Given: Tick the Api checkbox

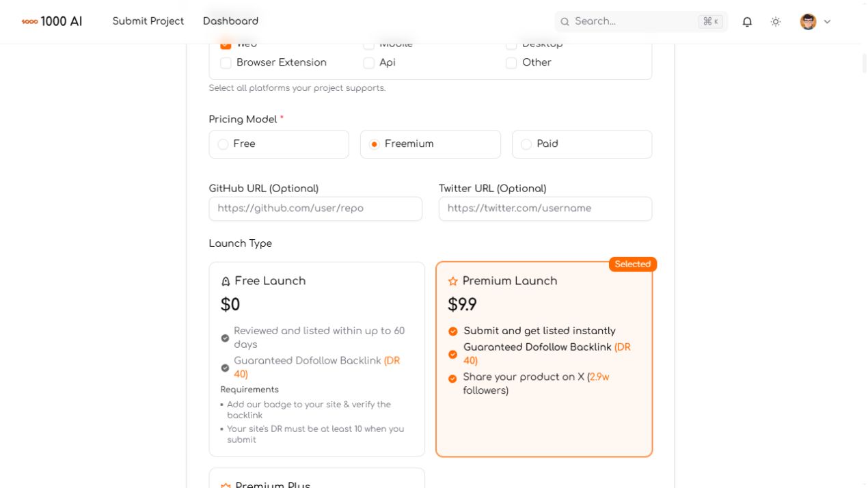Looking at the screenshot, I should coord(369,63).
